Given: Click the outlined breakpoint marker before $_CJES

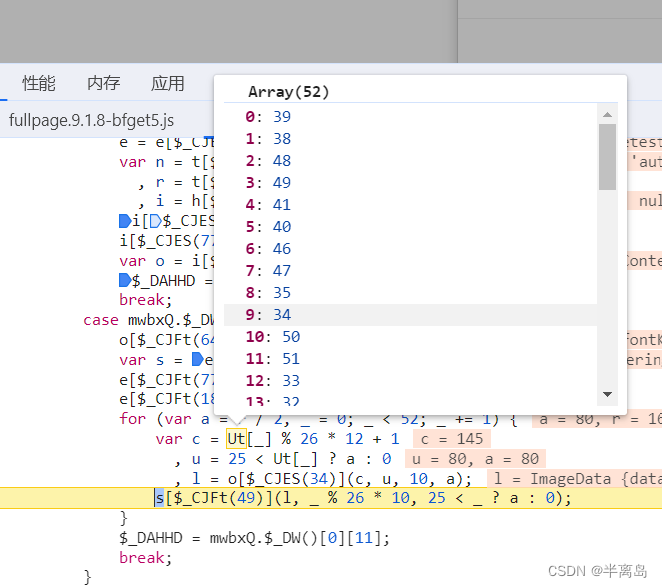Looking at the screenshot, I should click(x=156, y=221).
